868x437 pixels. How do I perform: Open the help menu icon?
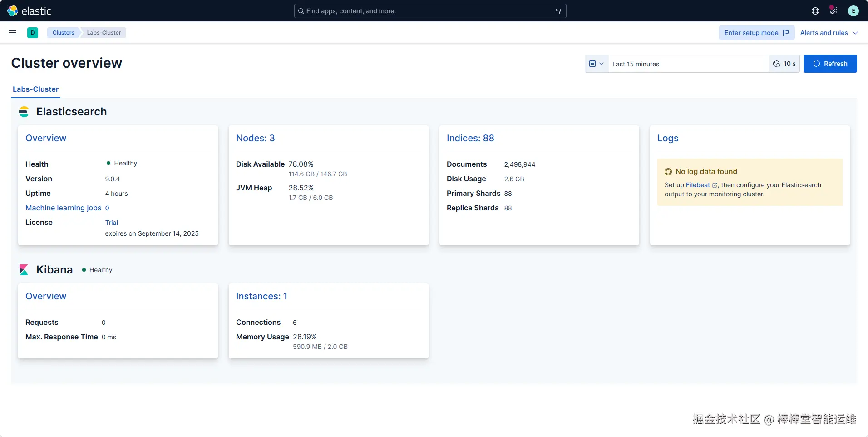[815, 11]
